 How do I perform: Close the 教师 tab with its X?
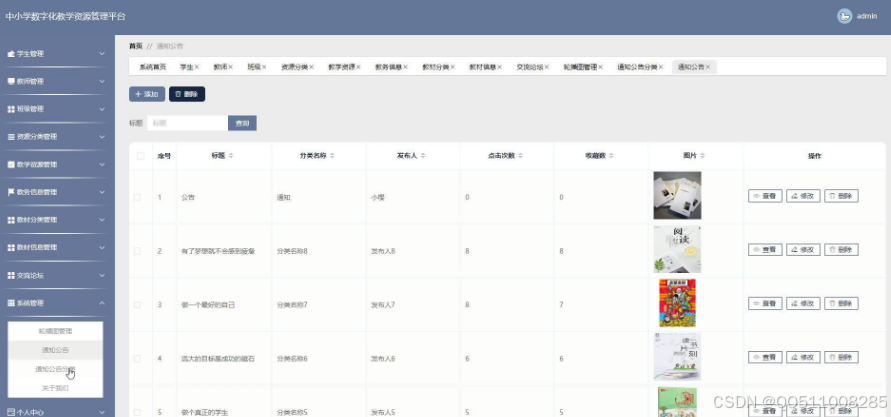[x=231, y=67]
